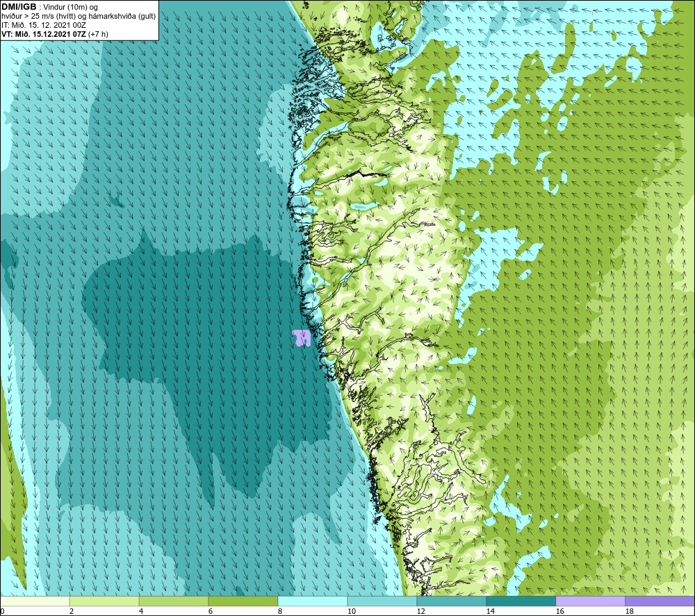Click the 'hviður > 25 m/s (hvítt) og hámarkshviða (gult)' line
The image size is (695, 616).
point(79,16)
